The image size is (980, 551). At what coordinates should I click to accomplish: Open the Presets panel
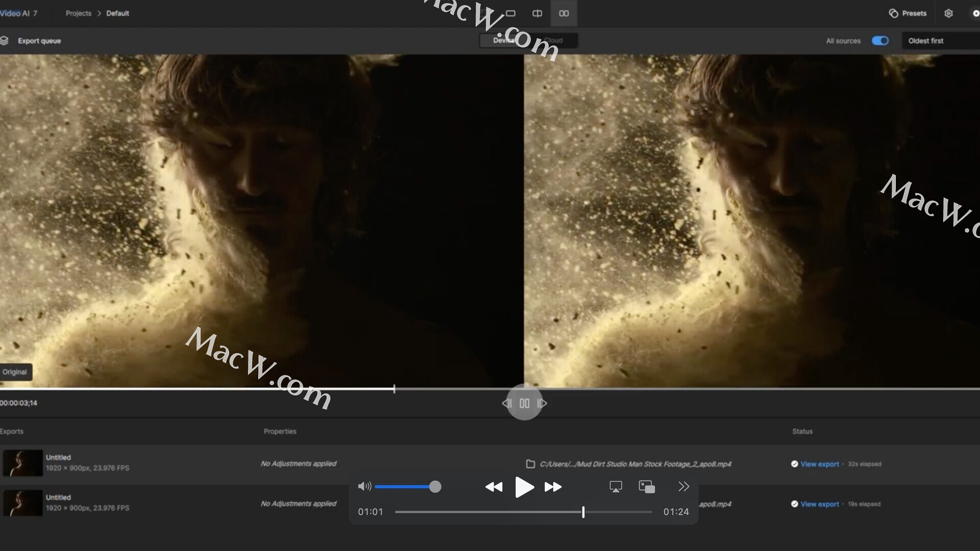click(908, 13)
